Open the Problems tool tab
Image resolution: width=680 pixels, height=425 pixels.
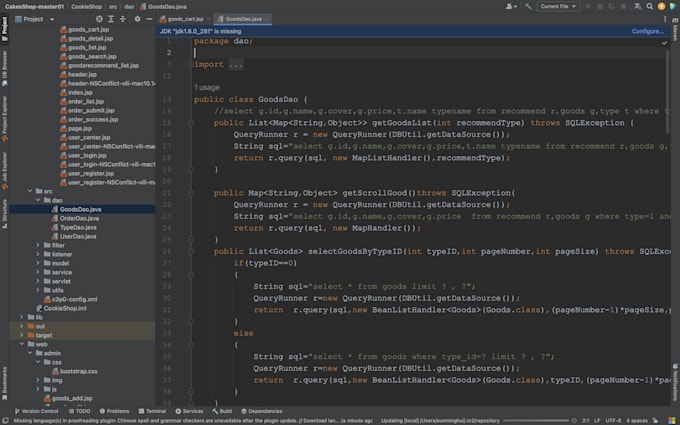pyautogui.click(x=114, y=411)
